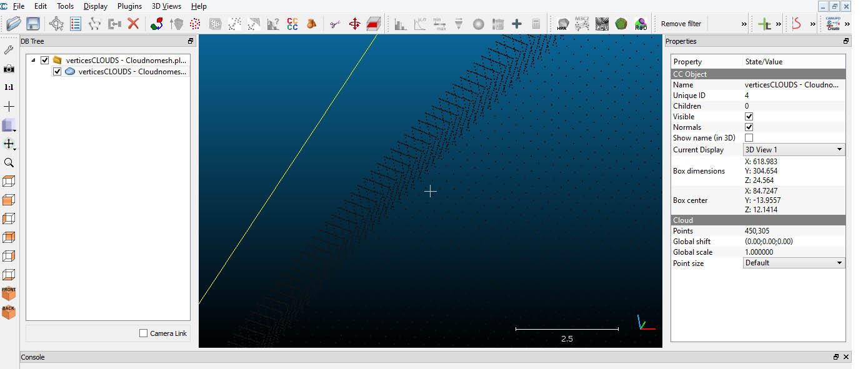Activate the scissors Segment tool
868x369 pixels.
336,24
